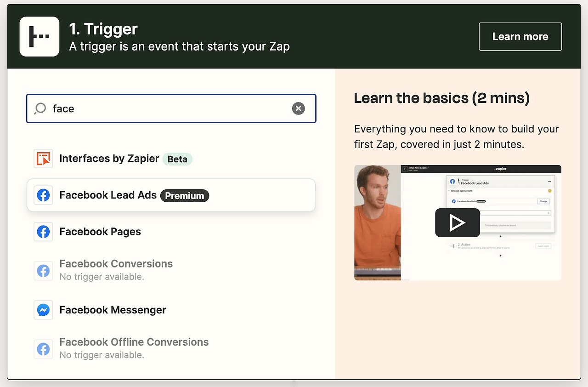
Task: Click the '1. Trigger' title
Action: (x=103, y=29)
